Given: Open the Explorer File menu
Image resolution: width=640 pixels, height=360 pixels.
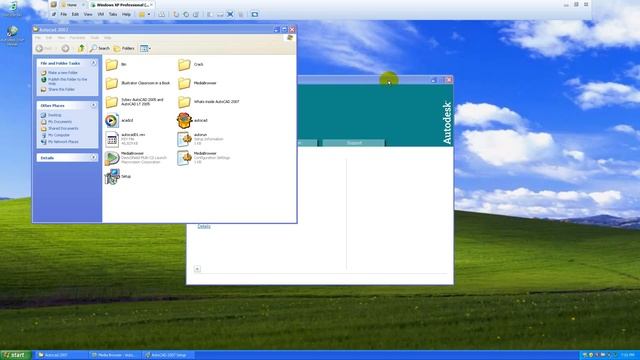Looking at the screenshot, I should (x=38, y=38).
